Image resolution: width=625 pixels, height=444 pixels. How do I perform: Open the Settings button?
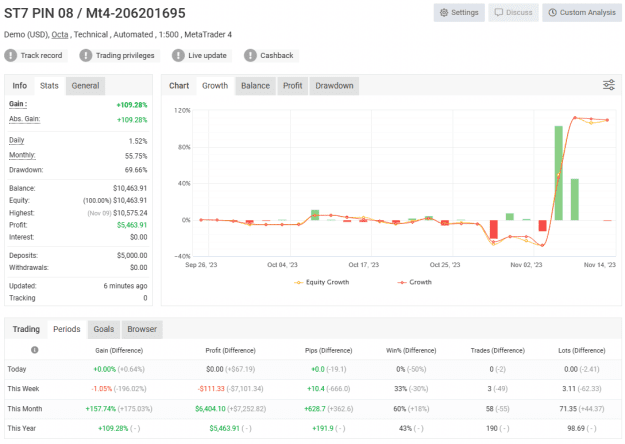coord(459,12)
